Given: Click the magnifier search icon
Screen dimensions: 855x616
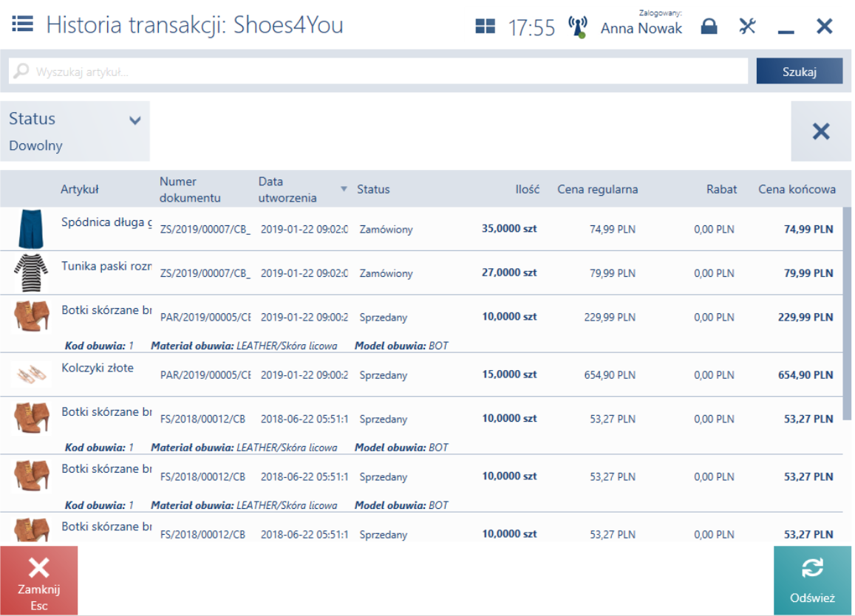Looking at the screenshot, I should pyautogui.click(x=21, y=71).
